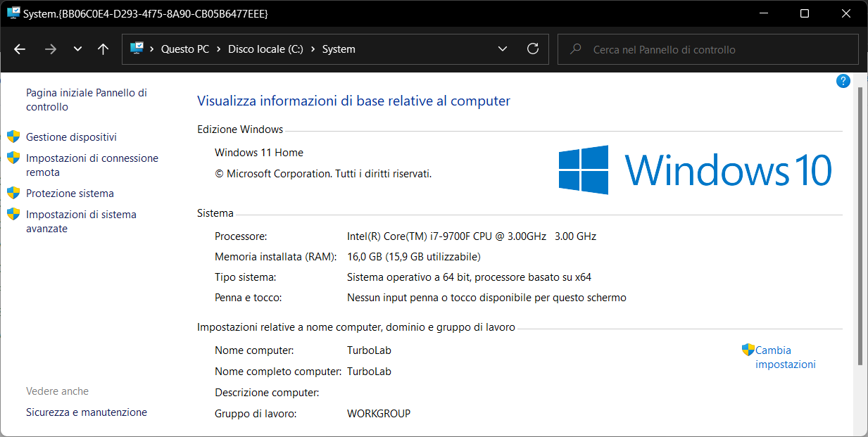Click shield icon beside Impostazioni di sistema avanzate

13,214
